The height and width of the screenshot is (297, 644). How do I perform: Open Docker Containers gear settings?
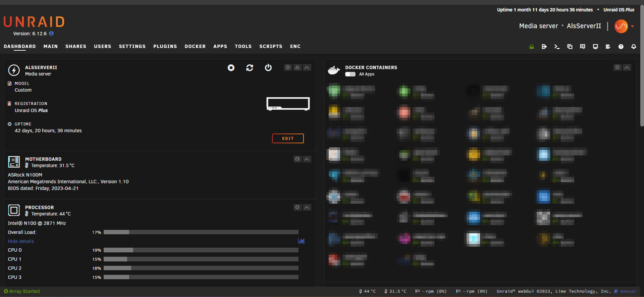617,67
